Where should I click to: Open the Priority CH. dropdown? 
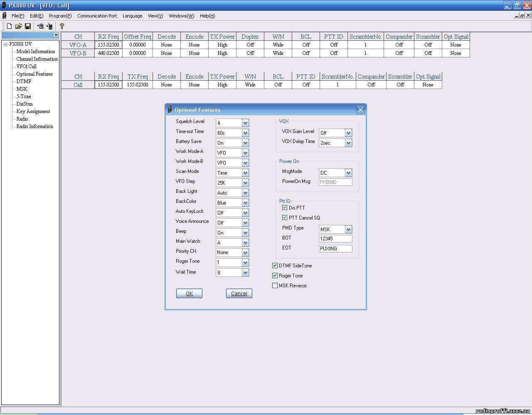click(x=245, y=252)
